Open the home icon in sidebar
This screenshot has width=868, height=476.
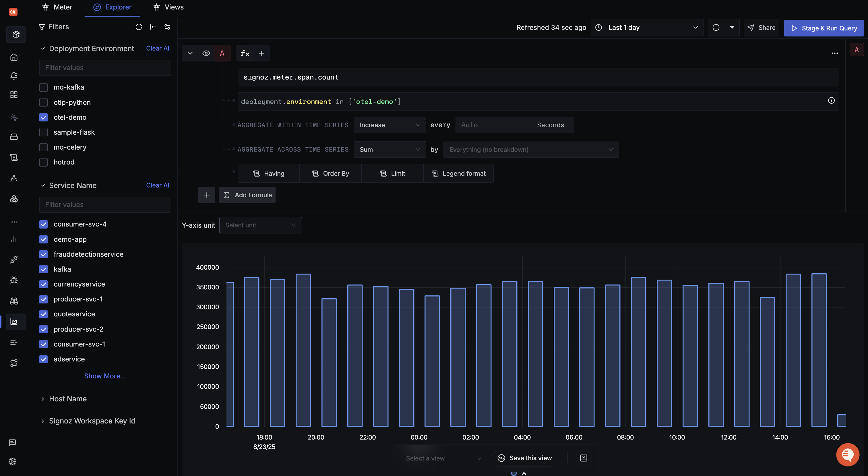pos(14,57)
